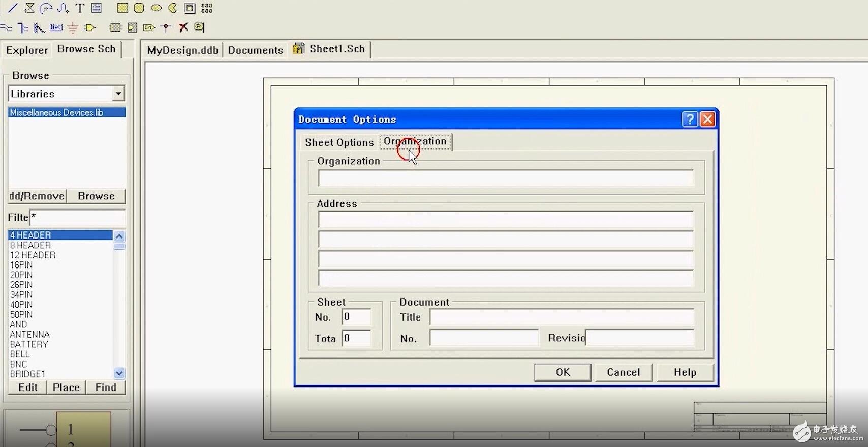Open the Documents tab

pos(255,50)
